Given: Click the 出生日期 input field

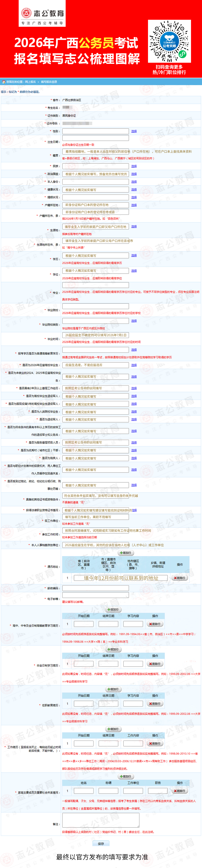Looking at the screenshot, I should pyautogui.click(x=96, y=138).
